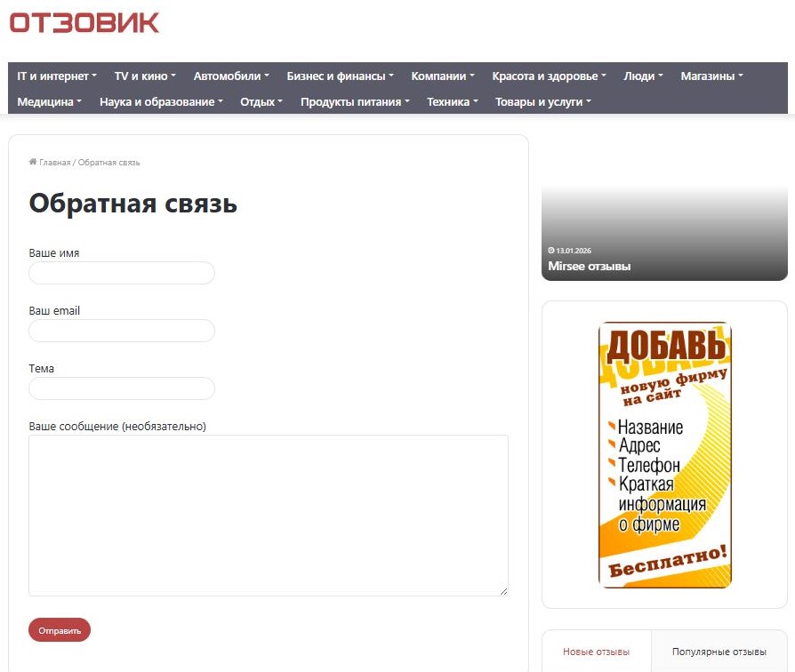
Task: Click the Ваше сообщение text area
Action: point(269,516)
